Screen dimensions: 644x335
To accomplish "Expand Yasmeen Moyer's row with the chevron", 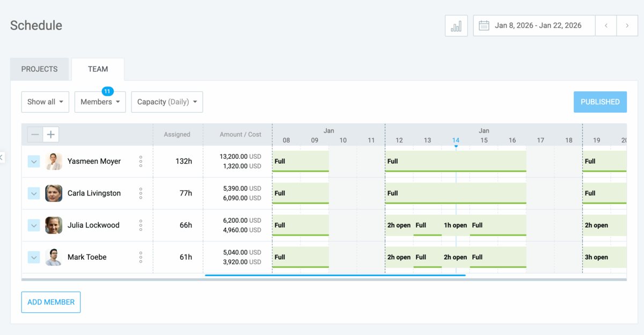I will coord(34,161).
